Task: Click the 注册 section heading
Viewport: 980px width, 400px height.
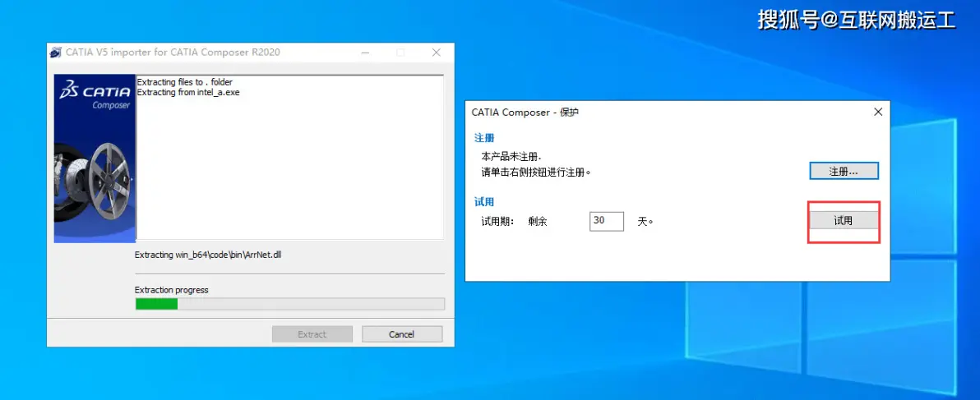Action: [x=484, y=137]
